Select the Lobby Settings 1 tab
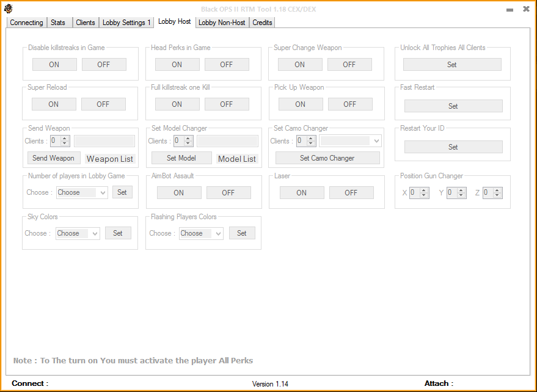 126,23
